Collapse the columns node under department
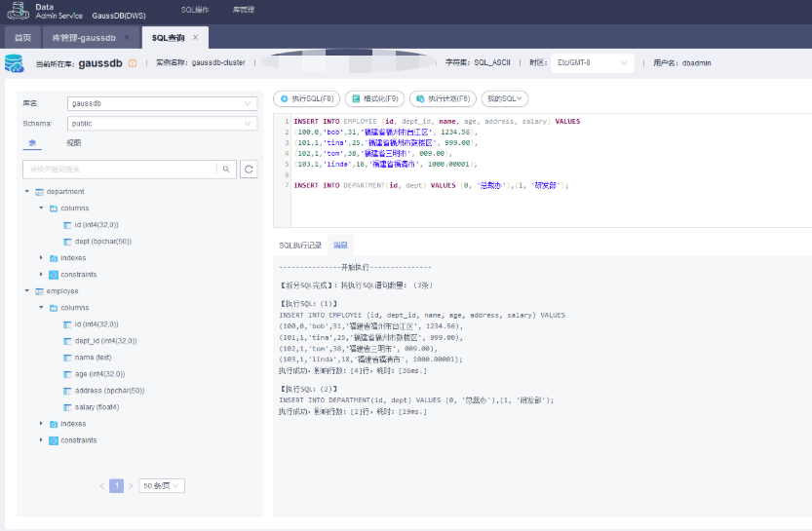This screenshot has width=812, height=531. [41, 209]
